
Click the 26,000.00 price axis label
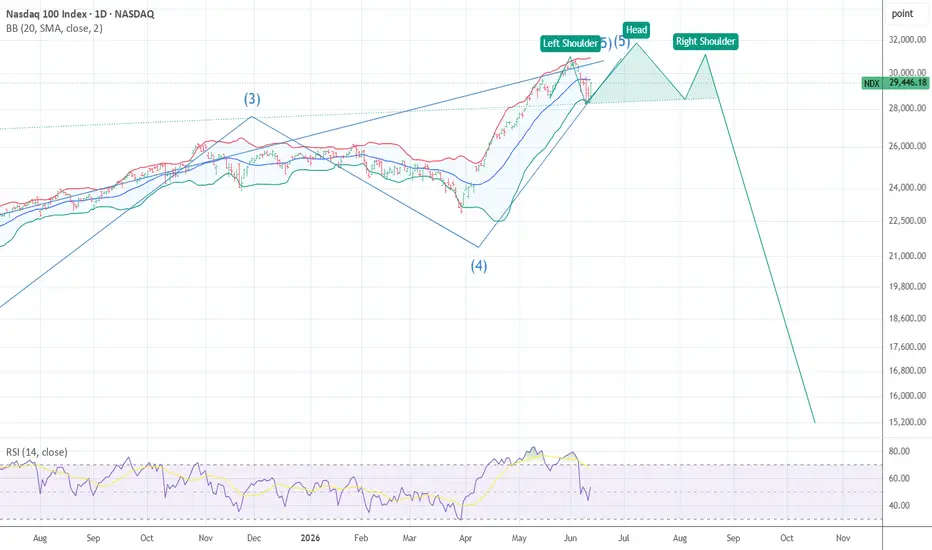pyautogui.click(x=907, y=146)
